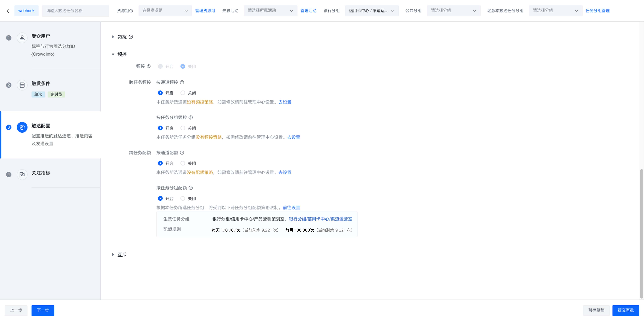Show help for 按任务分组频控

(x=191, y=117)
